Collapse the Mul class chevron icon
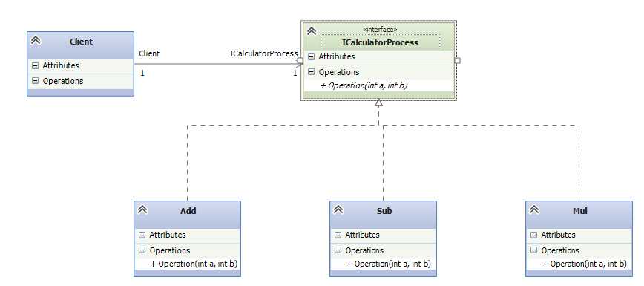 pos(534,209)
